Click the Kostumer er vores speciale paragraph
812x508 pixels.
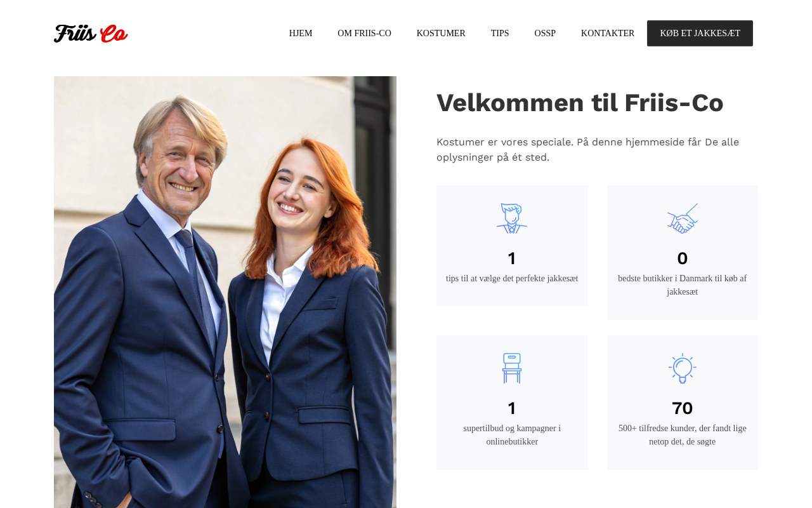pyautogui.click(x=587, y=150)
